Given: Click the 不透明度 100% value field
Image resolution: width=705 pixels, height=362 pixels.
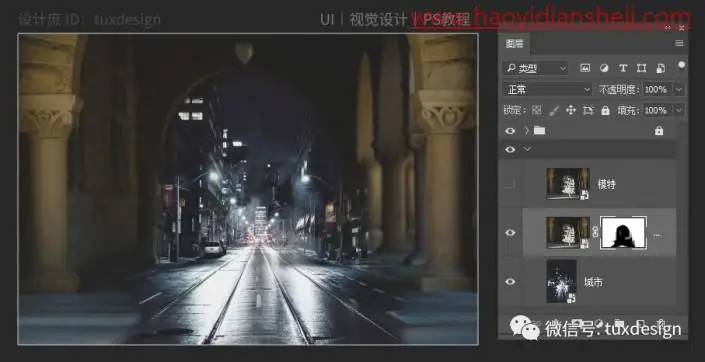Looking at the screenshot, I should 657,89.
